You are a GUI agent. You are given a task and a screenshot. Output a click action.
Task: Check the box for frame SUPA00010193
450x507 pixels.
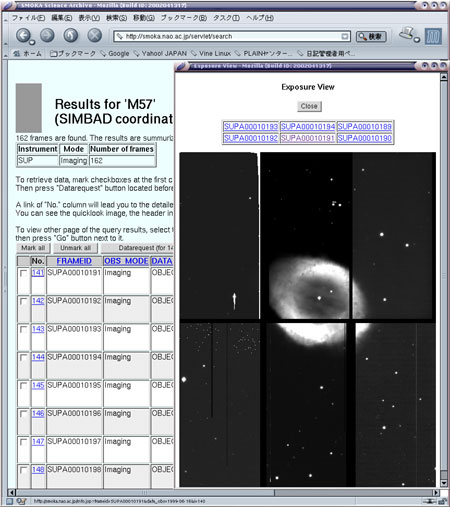[23, 329]
